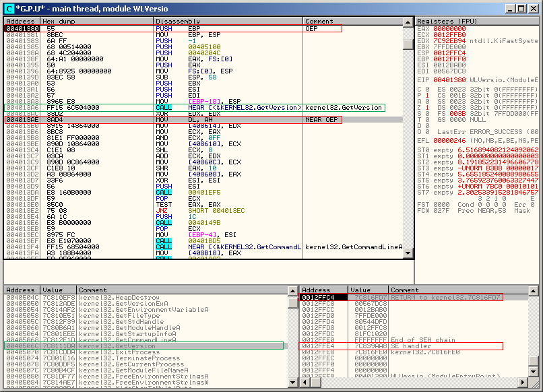Click the CPU window icon in title bar
This screenshot has height=392, width=543.
click(x=9, y=8)
